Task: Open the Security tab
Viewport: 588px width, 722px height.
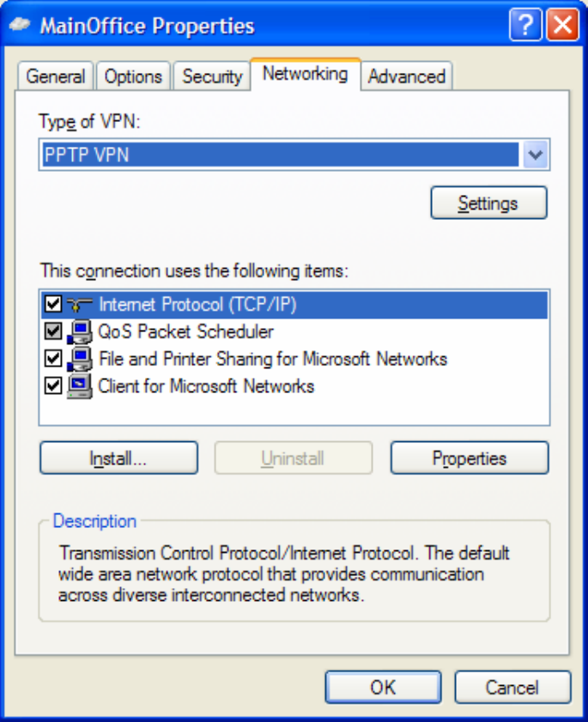Action: pyautogui.click(x=212, y=76)
